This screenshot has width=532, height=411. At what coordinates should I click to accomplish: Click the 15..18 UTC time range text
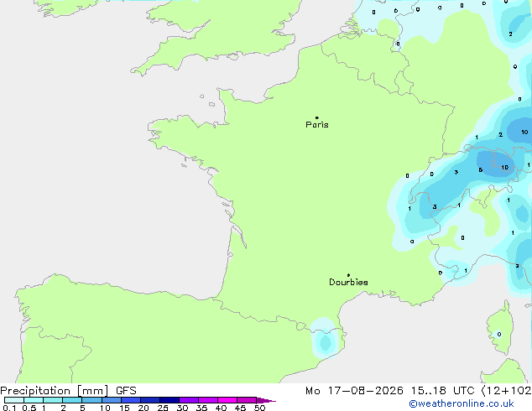click(442, 391)
